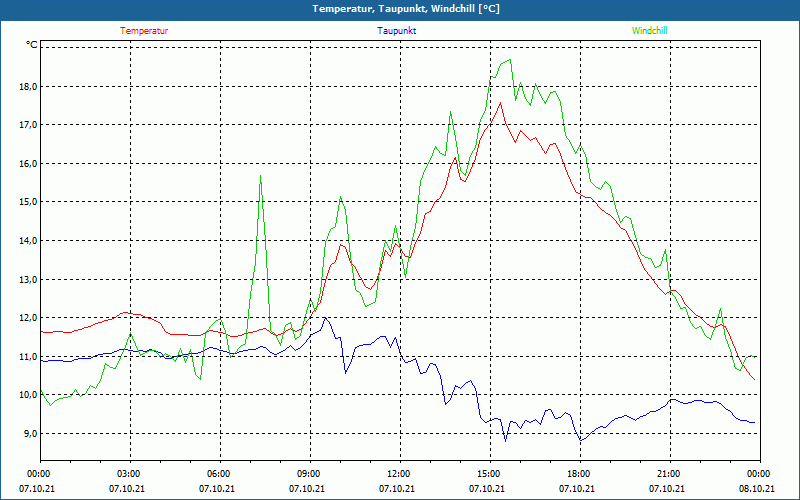
Task: Click the '15,0' y-axis value
Action: coord(29,202)
